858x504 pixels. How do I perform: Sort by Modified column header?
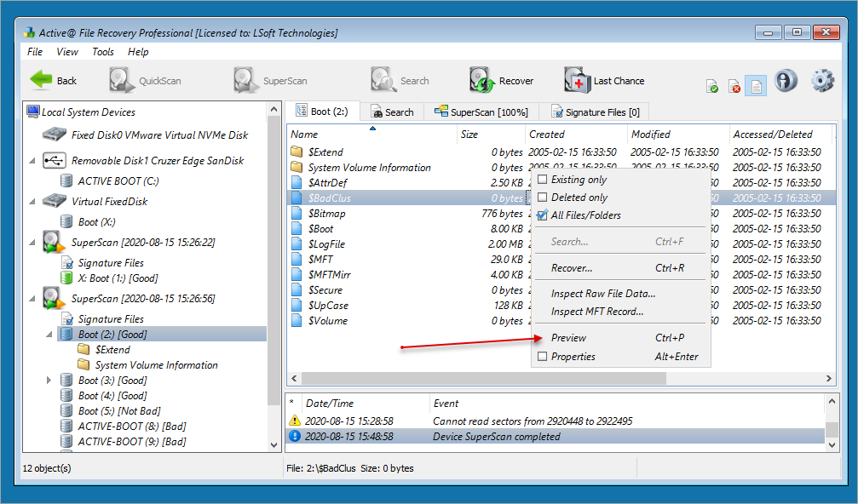point(678,135)
